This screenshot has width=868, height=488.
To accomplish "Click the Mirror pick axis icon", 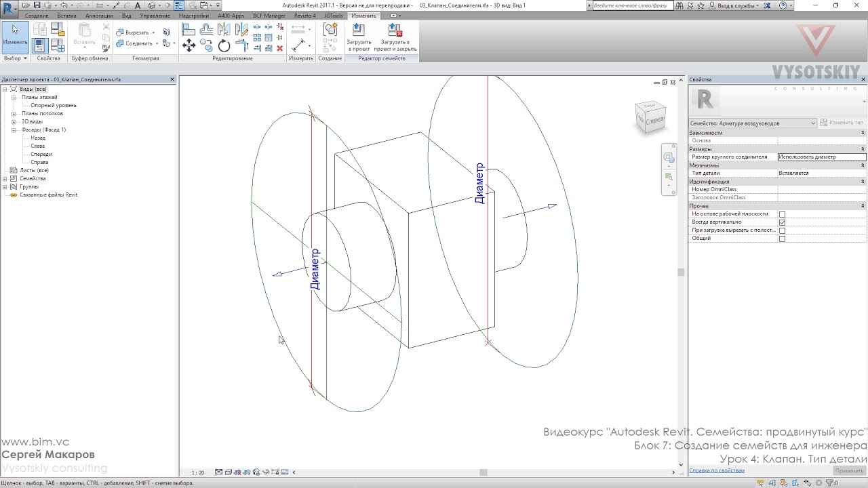I will point(224,30).
